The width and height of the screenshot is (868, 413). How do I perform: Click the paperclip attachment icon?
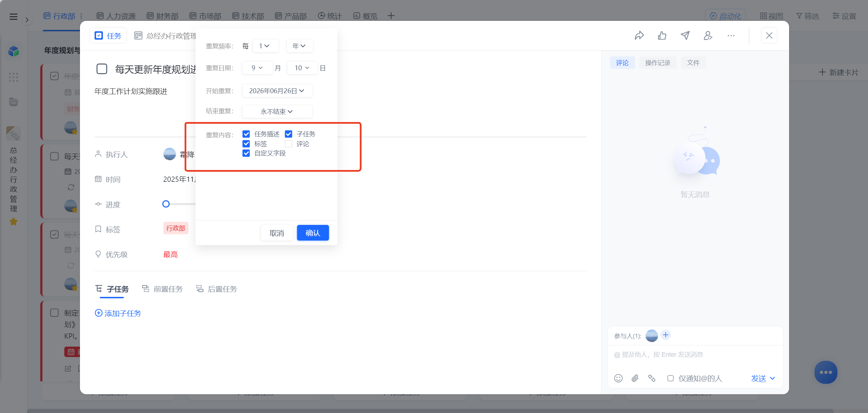635,378
